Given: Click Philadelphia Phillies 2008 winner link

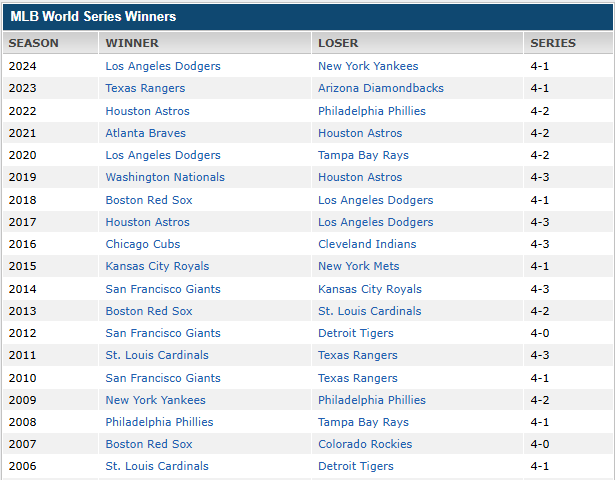Looking at the screenshot, I should coord(159,422).
